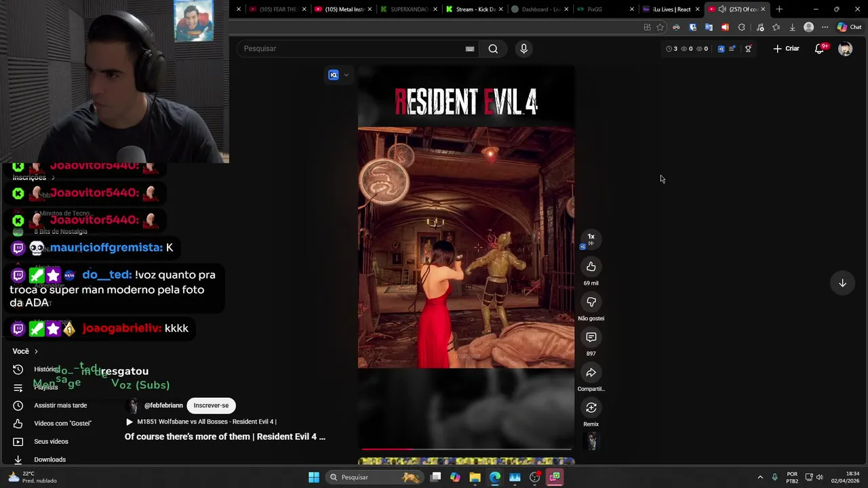Click Inscrever-se to subscribe to febfebriann
Screen dimensions: 868x488
(x=211, y=405)
